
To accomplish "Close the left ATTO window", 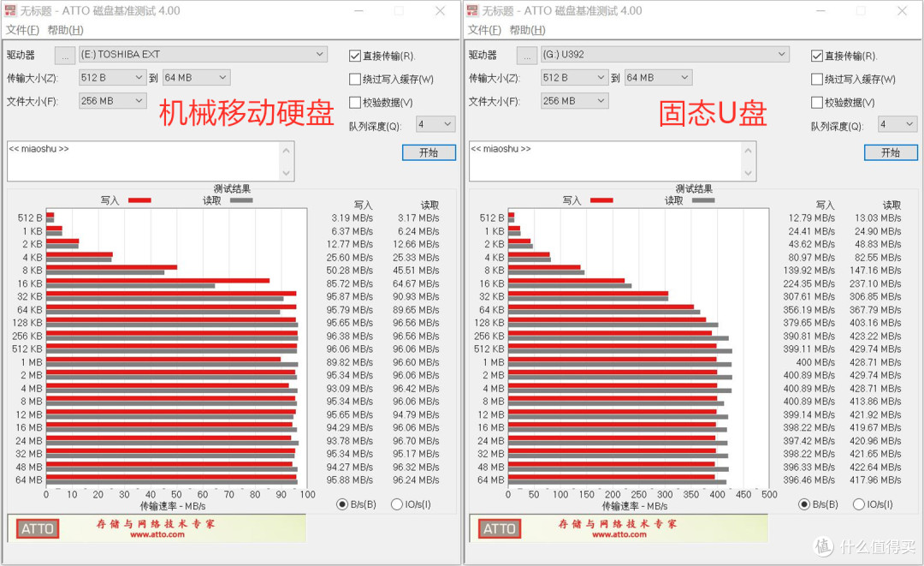I will point(441,10).
